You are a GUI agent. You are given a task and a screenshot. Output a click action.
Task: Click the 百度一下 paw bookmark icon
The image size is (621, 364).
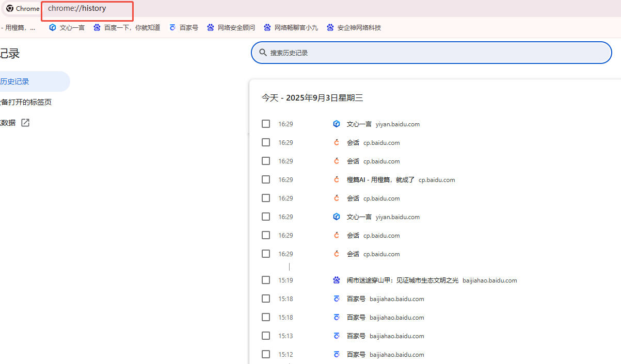(97, 28)
